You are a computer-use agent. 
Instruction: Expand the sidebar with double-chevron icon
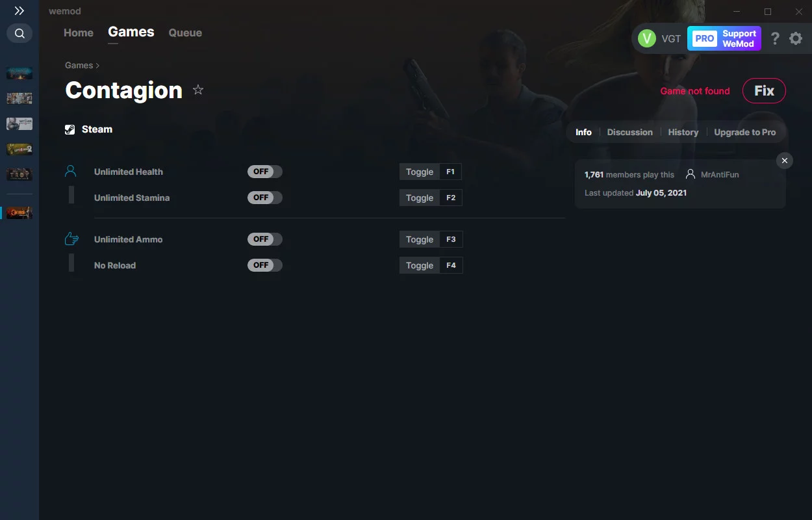click(19, 11)
